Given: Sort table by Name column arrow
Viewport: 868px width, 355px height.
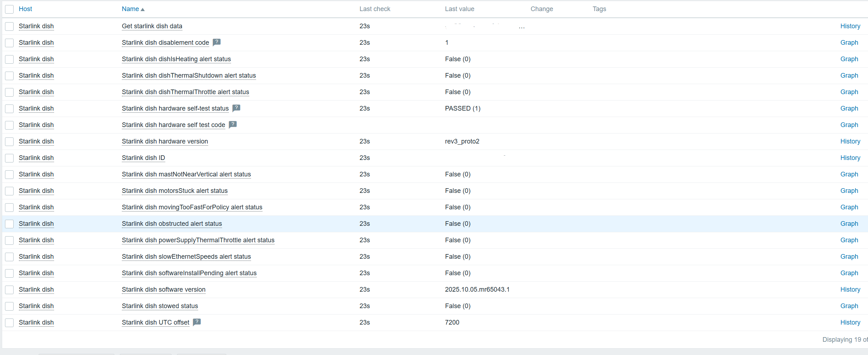Looking at the screenshot, I should pos(143,9).
